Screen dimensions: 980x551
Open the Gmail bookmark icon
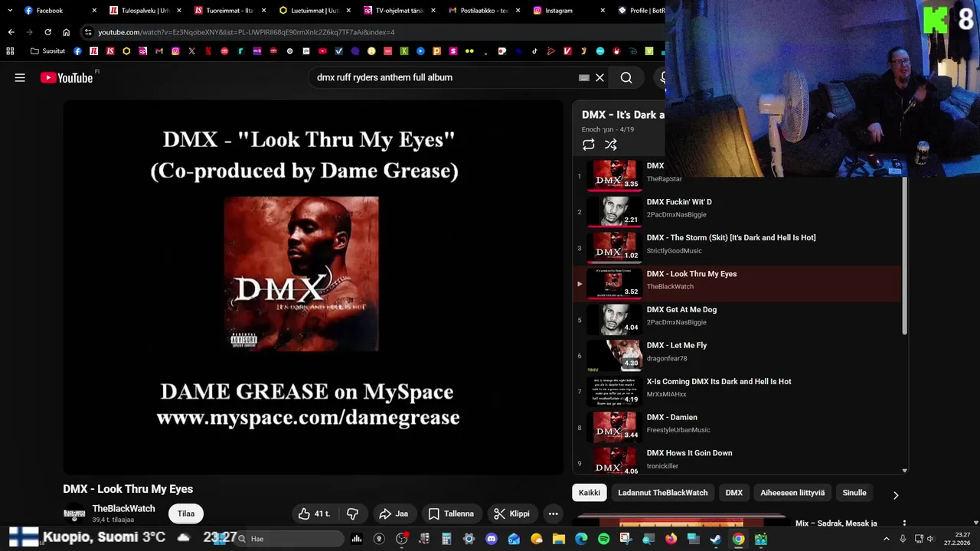point(159,51)
